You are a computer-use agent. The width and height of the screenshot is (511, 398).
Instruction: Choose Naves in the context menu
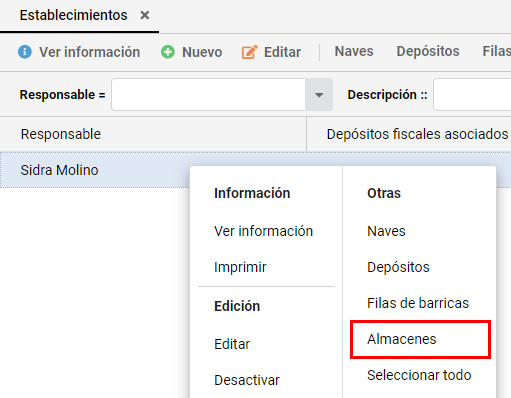(386, 231)
